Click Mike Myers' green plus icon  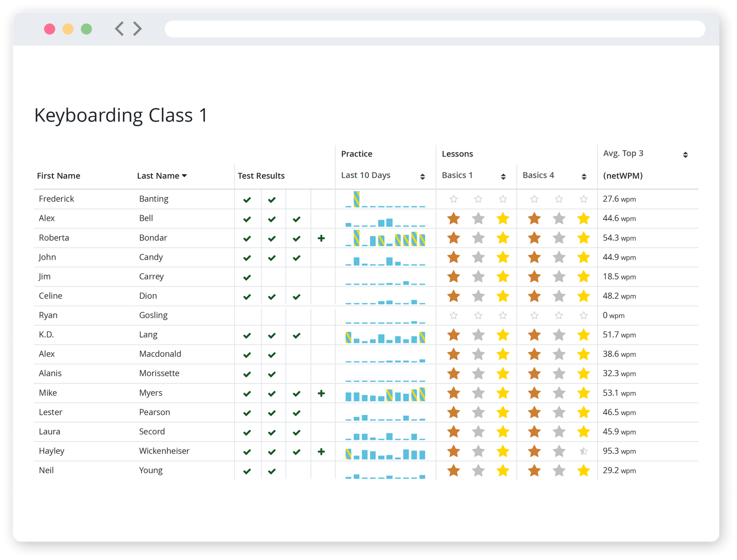click(x=321, y=393)
